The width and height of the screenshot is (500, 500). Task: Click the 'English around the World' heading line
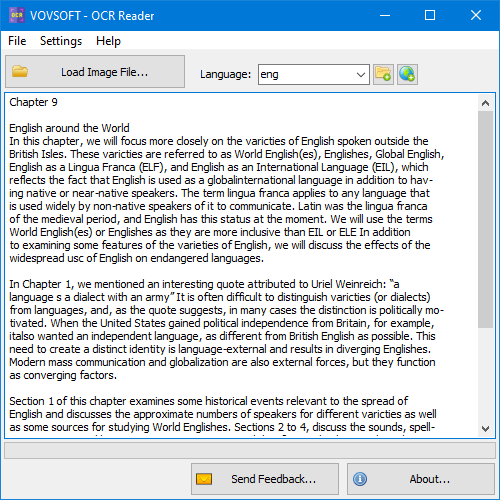(69, 128)
